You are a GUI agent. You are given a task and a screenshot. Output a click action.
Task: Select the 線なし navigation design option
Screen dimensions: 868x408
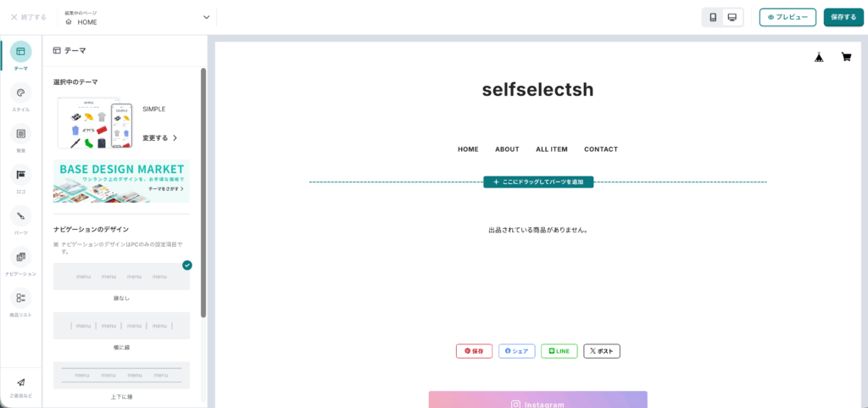pos(121,277)
